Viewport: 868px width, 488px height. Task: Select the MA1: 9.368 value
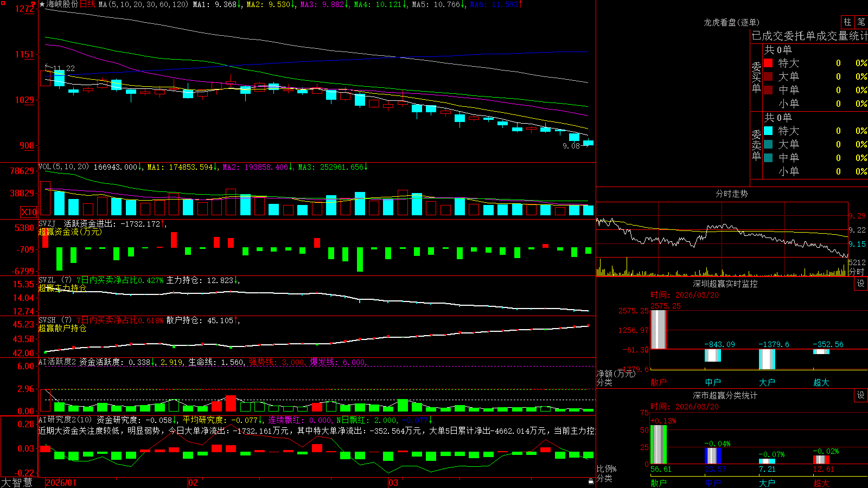[217, 4]
